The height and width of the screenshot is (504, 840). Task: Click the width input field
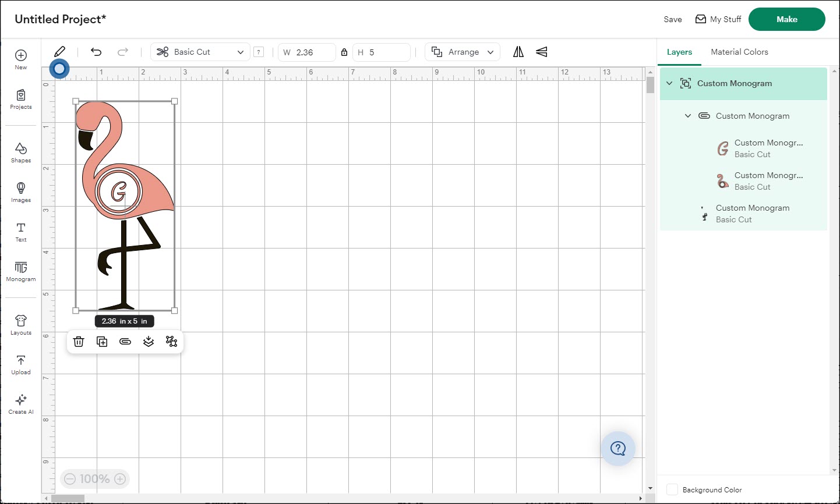[x=313, y=52]
